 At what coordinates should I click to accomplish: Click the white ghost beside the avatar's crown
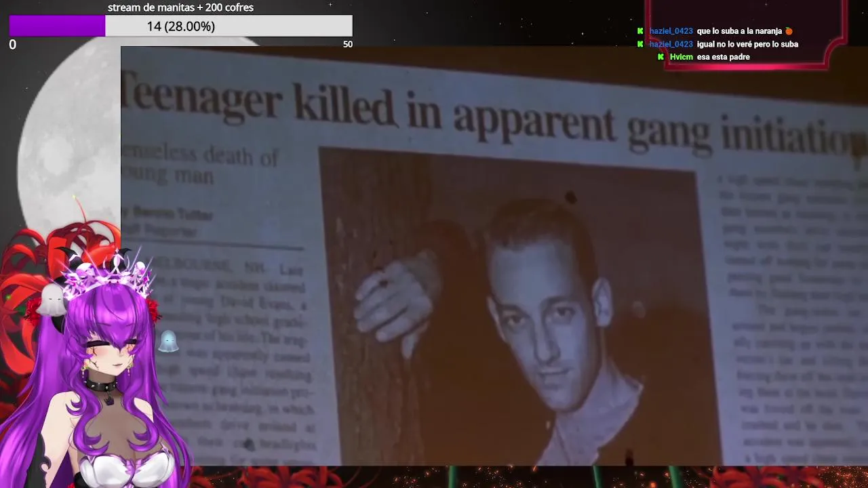click(x=51, y=300)
